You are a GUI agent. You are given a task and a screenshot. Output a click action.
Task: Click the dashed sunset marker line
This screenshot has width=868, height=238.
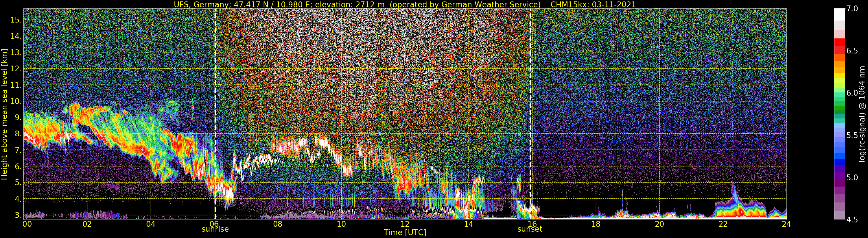coord(530,114)
